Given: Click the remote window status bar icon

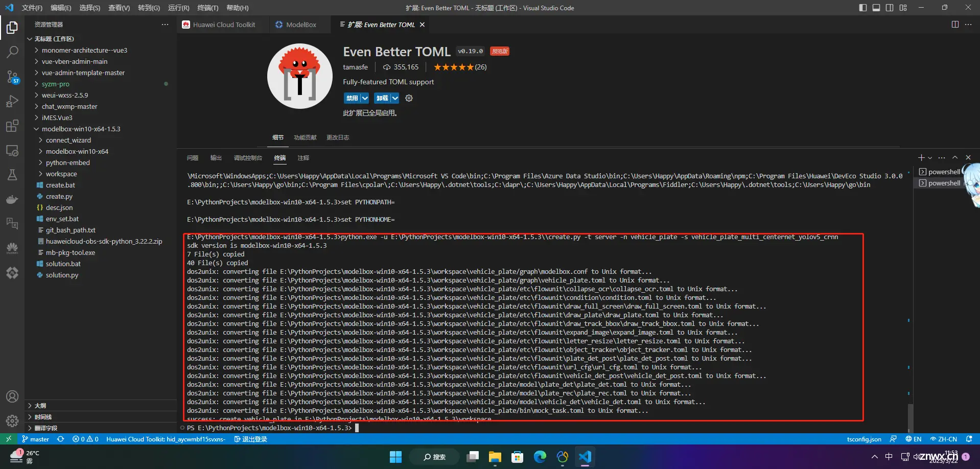Looking at the screenshot, I should [9, 439].
